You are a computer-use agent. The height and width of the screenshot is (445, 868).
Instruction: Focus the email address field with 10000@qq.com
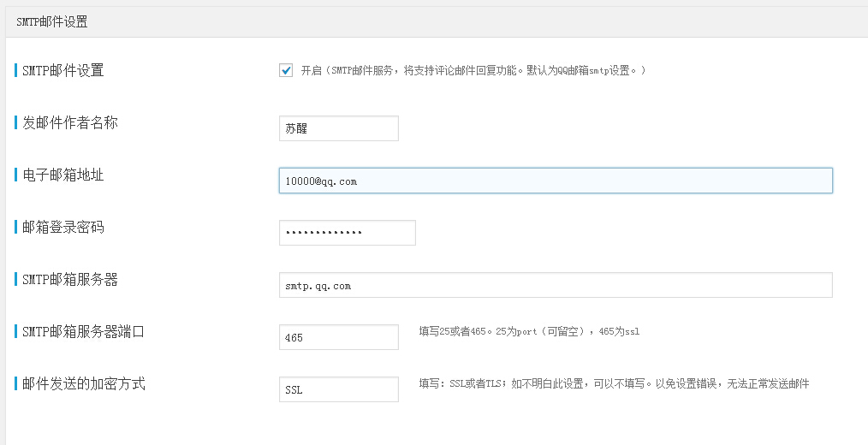tap(556, 181)
